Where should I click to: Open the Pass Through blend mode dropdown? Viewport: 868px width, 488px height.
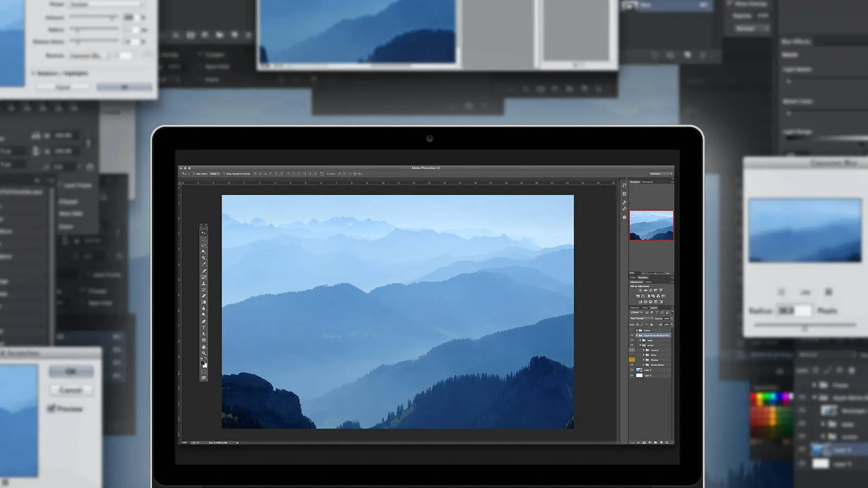click(642, 318)
